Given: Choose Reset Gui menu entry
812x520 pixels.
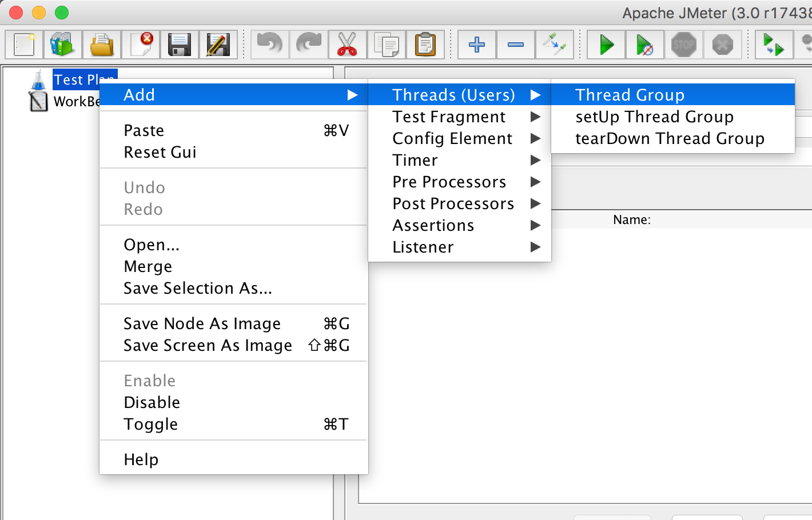Looking at the screenshot, I should (x=234, y=152).
